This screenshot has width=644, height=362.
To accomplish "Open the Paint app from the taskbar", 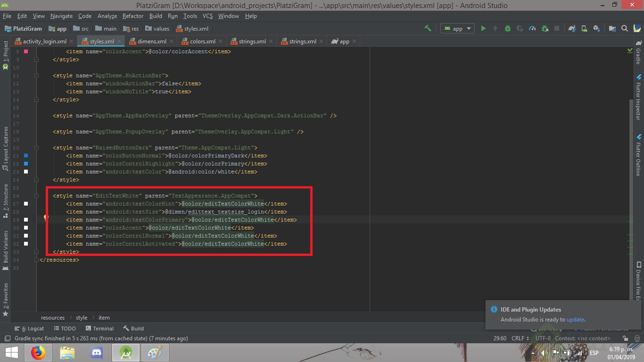I will pyautogui.click(x=155, y=353).
